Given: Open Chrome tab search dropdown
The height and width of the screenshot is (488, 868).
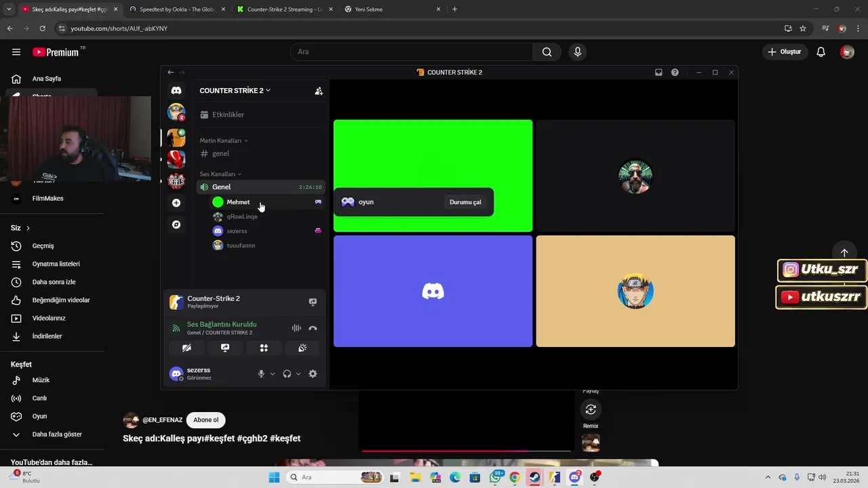Looking at the screenshot, I should pyautogui.click(x=9, y=9).
